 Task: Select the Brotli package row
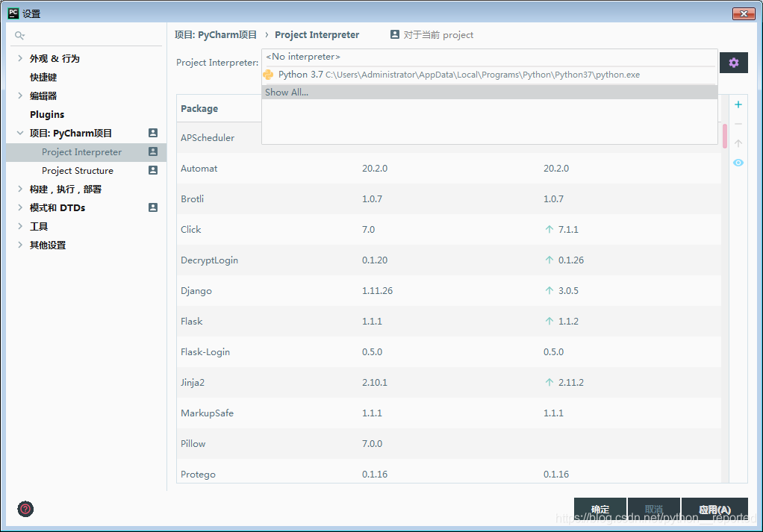pyautogui.click(x=449, y=199)
